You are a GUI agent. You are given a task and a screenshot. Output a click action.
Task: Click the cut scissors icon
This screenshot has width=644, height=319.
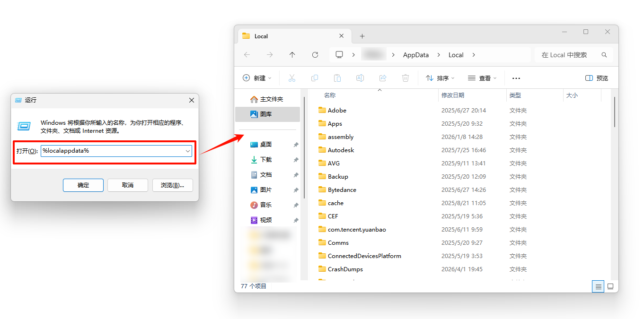tap(292, 78)
